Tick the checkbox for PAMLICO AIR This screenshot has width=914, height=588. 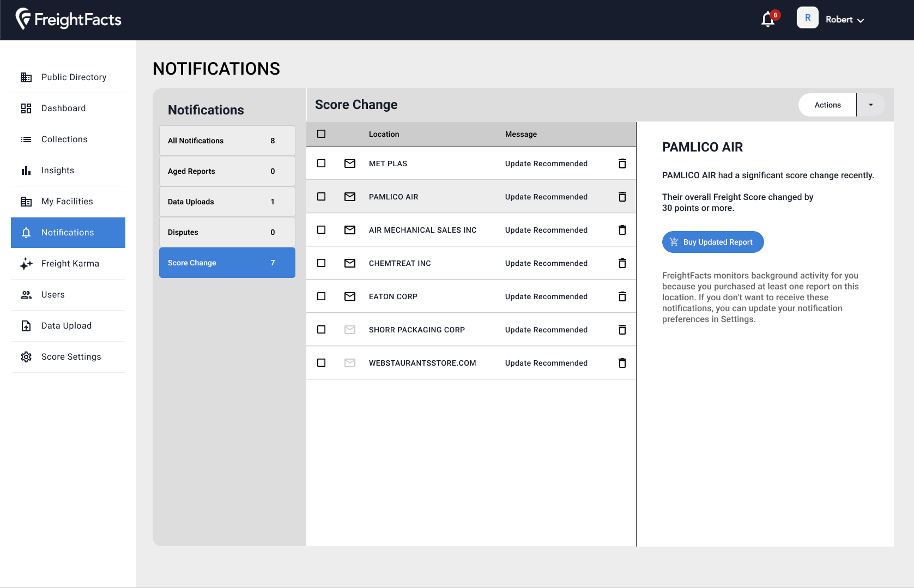click(322, 197)
